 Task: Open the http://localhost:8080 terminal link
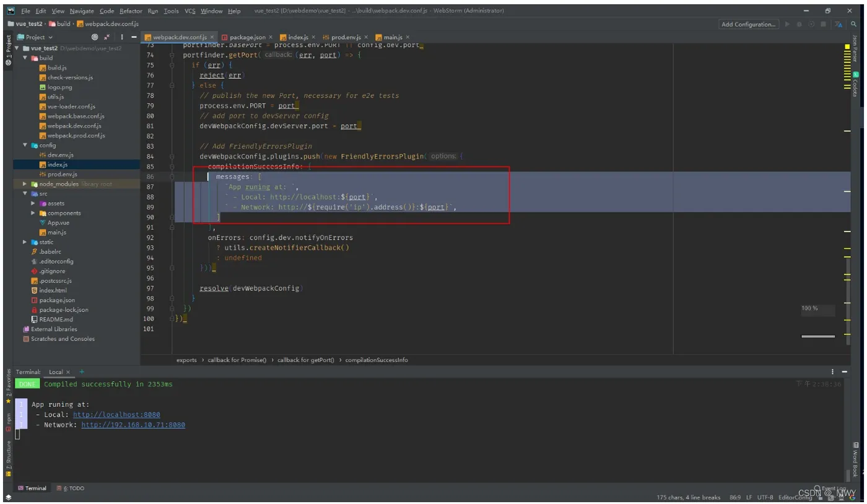(x=116, y=415)
